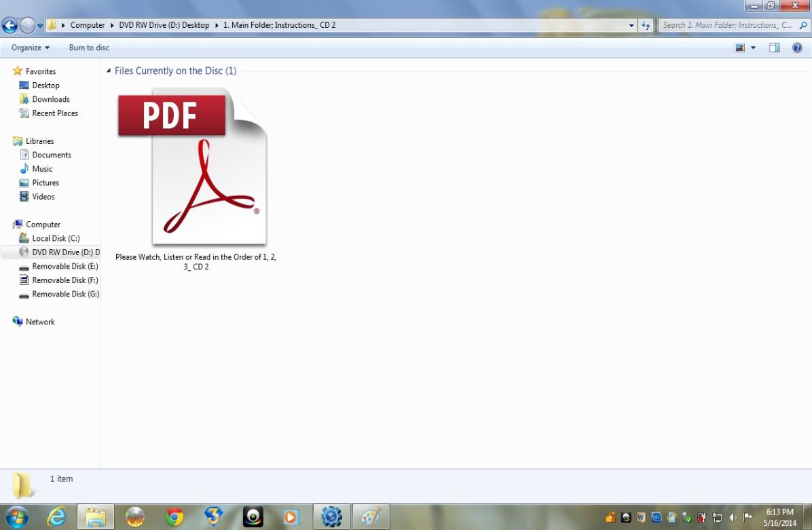The height and width of the screenshot is (530, 812).
Task: Open Favorites in the navigation pane
Action: click(40, 71)
